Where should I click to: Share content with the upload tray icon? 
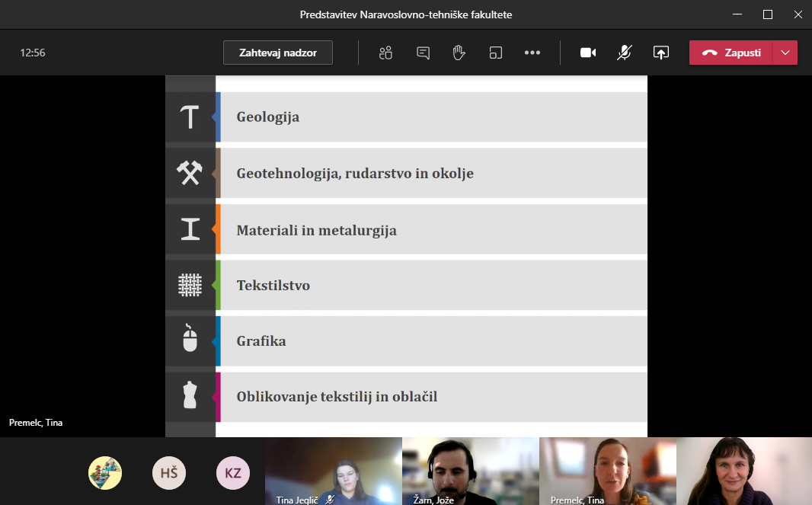click(660, 53)
